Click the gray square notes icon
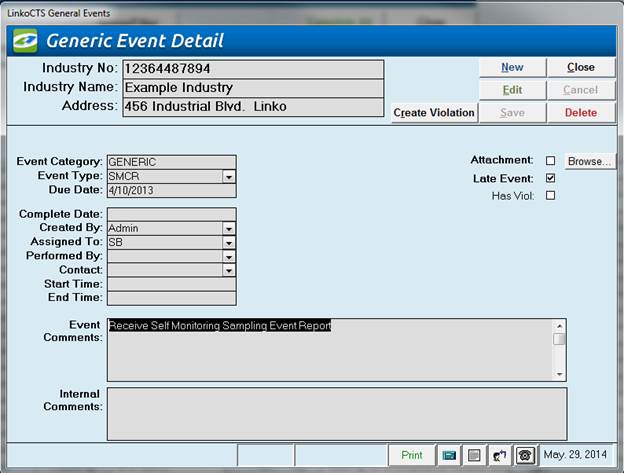 [x=476, y=455]
